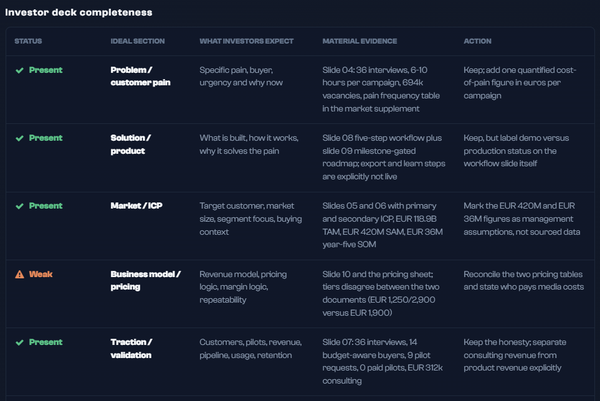Screen dimensions: 600x401
Task: Click the Investor deck completeness heading
Action: point(79,13)
